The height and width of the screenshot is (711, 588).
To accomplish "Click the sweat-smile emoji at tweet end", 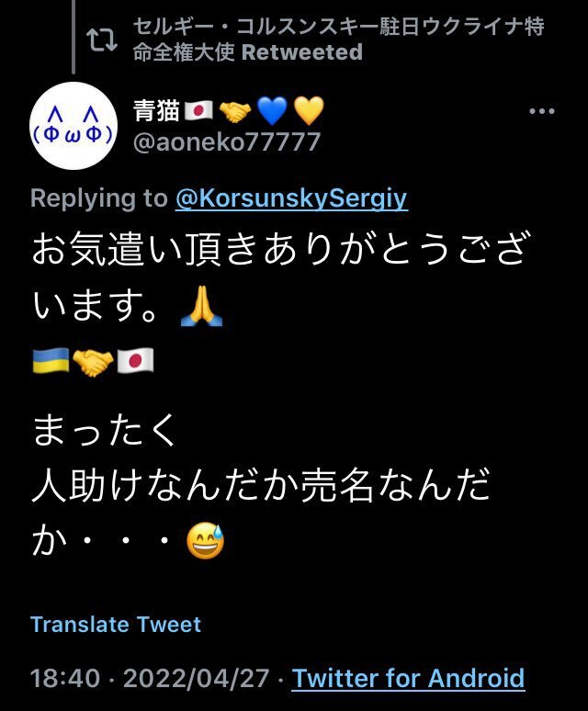I will coord(206,541).
